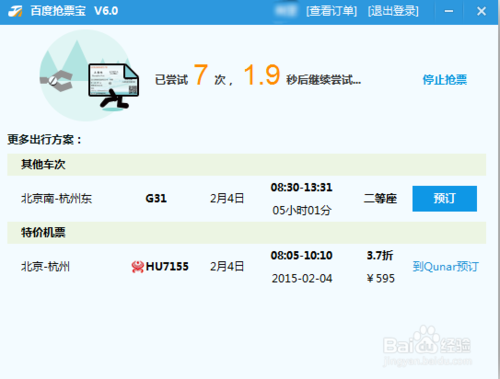Click the route text 北京南-杭州东
Viewport: 500px width, 379px height.
[x=56, y=199]
